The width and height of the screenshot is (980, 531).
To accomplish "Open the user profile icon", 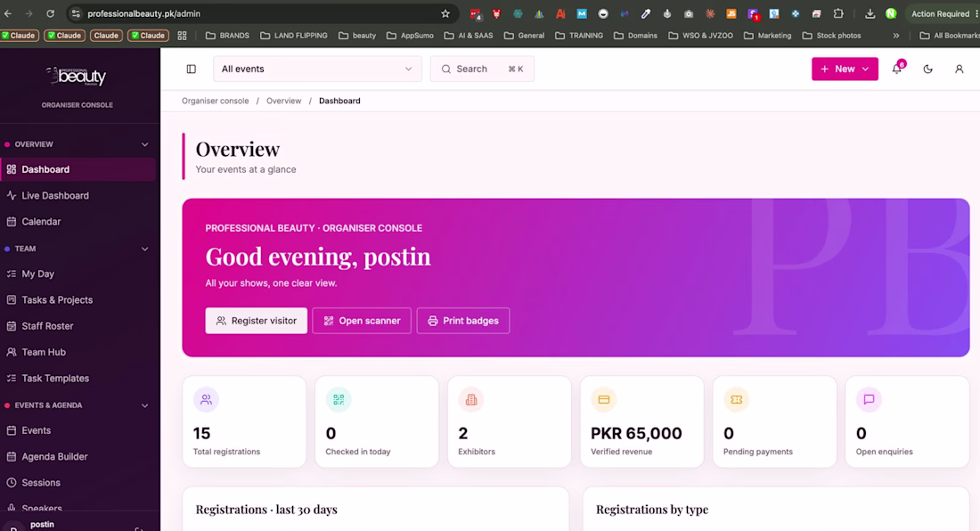I will click(960, 69).
